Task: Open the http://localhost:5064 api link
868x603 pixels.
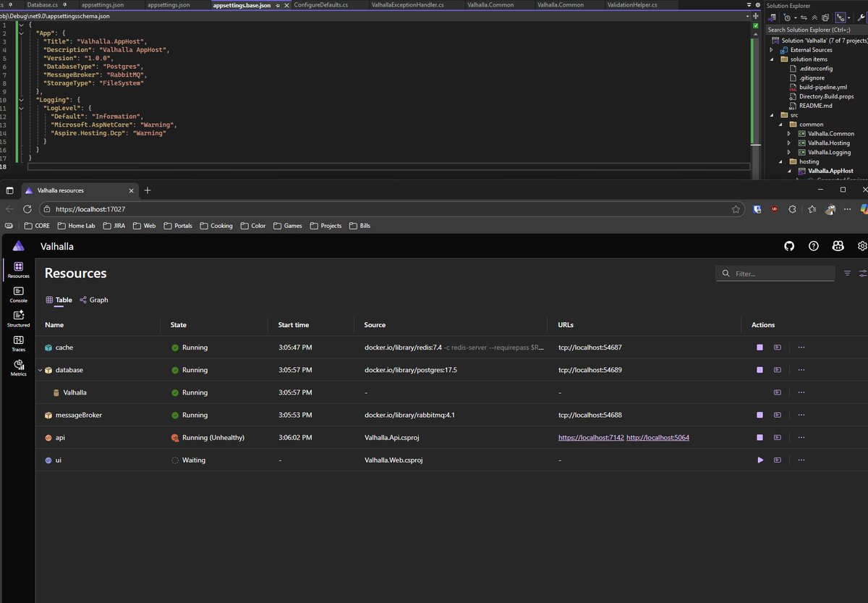Action: (658, 437)
